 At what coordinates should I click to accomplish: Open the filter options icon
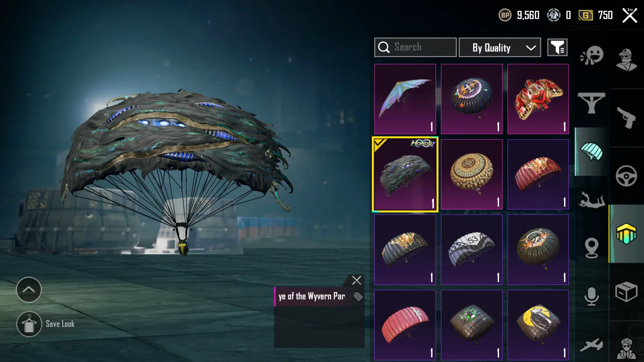click(557, 47)
